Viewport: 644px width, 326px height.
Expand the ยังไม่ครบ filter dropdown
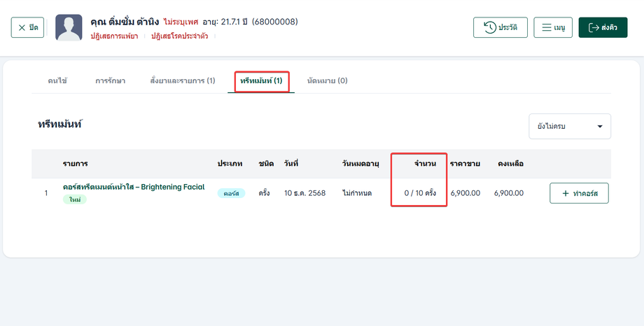click(x=570, y=126)
